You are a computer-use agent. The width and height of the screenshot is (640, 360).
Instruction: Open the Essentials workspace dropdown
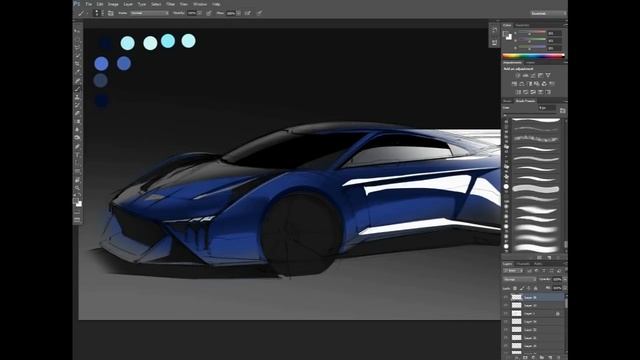549,13
